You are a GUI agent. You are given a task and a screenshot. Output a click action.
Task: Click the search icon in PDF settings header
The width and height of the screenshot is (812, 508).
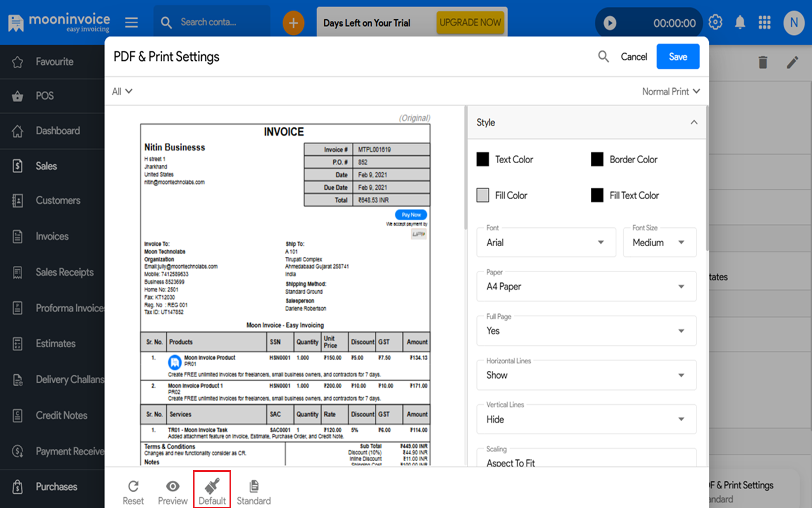tap(603, 56)
